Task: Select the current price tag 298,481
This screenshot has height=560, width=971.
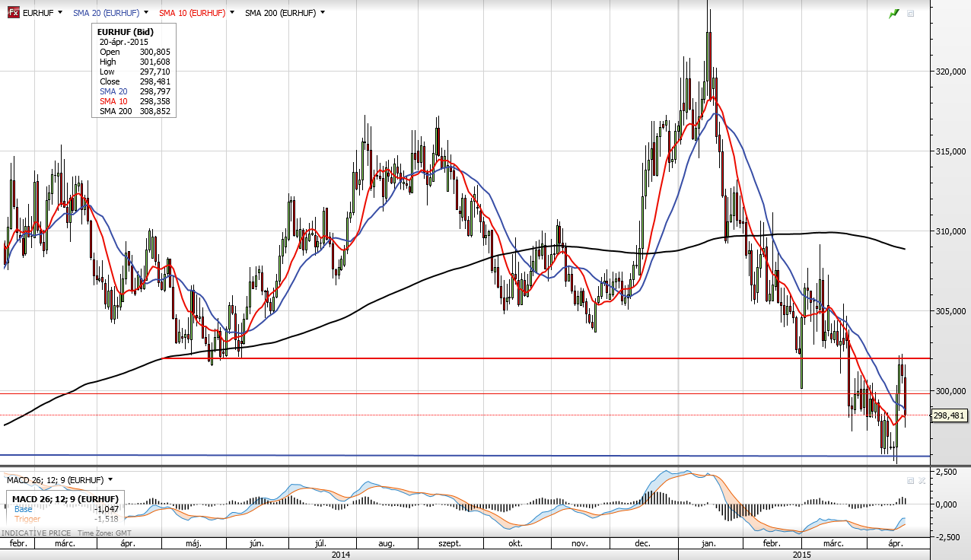Action: click(950, 415)
